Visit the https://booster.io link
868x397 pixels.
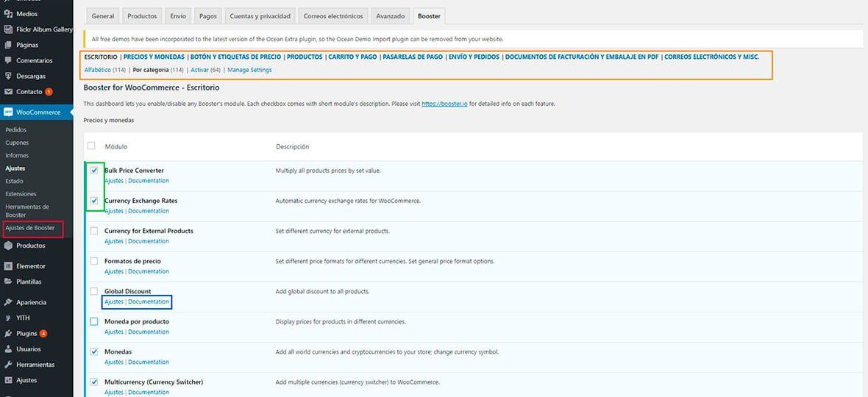pos(444,104)
